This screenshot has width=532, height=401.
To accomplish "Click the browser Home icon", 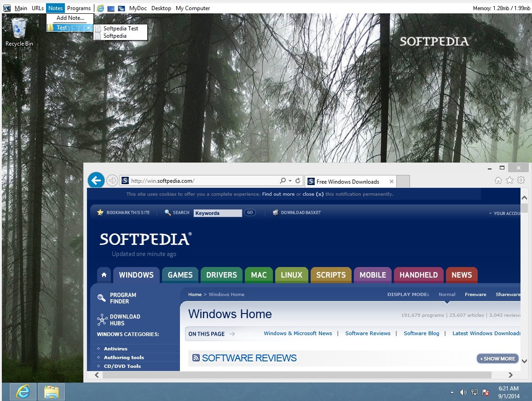I will coord(498,180).
